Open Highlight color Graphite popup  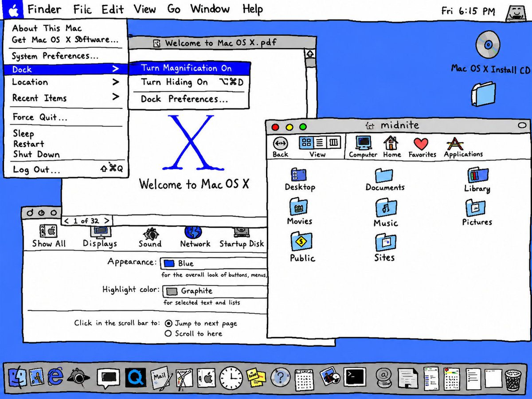click(x=215, y=291)
